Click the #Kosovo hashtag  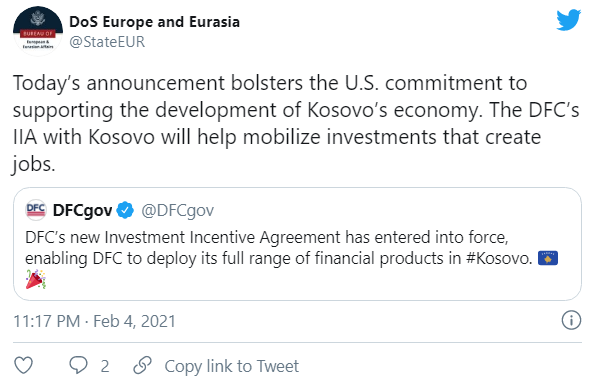499,258
